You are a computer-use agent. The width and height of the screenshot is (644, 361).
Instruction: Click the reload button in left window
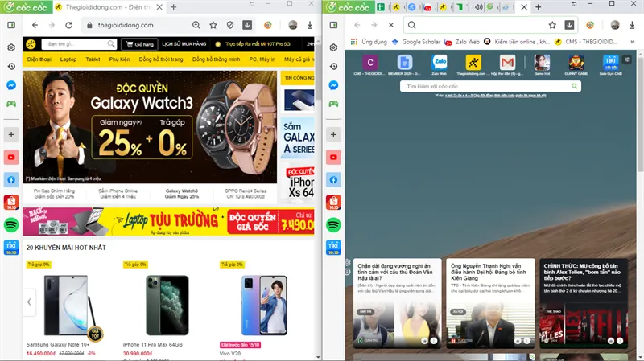70,25
